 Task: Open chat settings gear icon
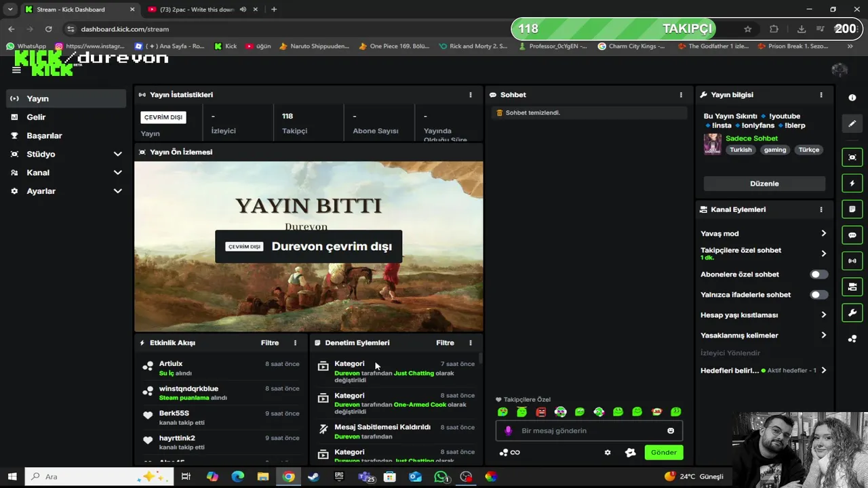[608, 453]
